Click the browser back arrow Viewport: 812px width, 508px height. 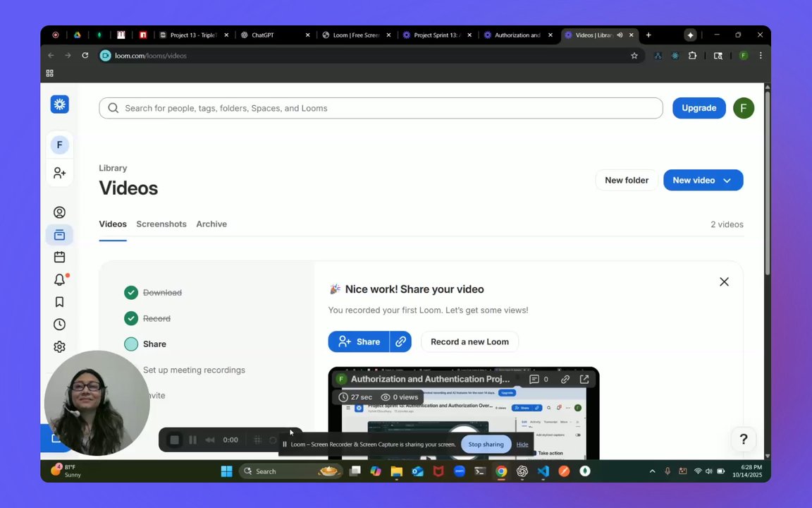click(51, 56)
